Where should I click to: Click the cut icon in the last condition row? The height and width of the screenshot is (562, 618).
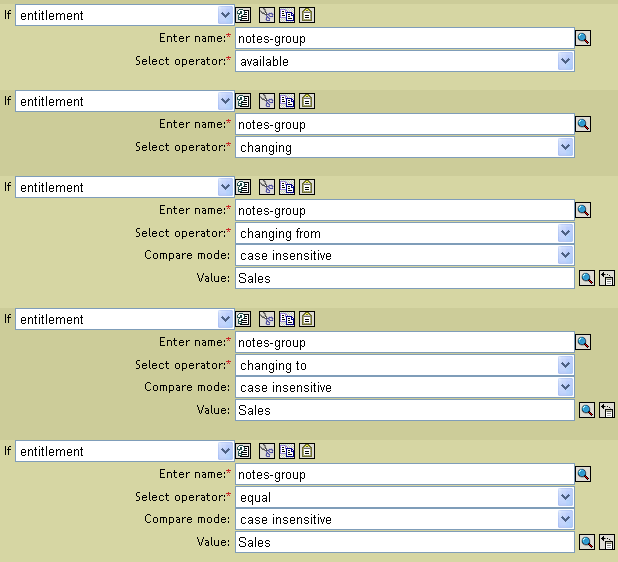click(x=267, y=452)
